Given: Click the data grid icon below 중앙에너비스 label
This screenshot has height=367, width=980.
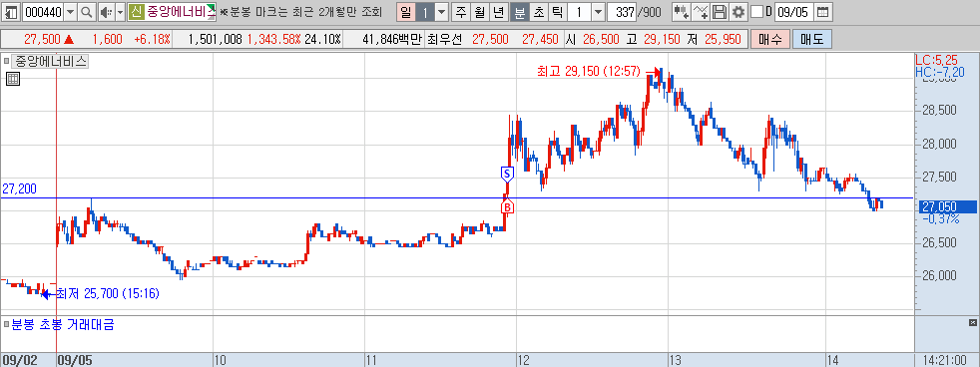Looking at the screenshot, I should (x=12, y=78).
